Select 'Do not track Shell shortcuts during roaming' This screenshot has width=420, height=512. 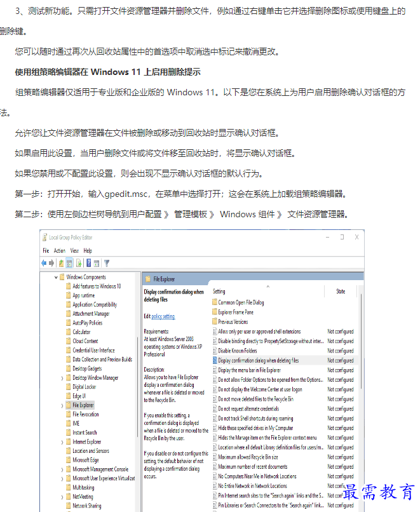point(255,418)
